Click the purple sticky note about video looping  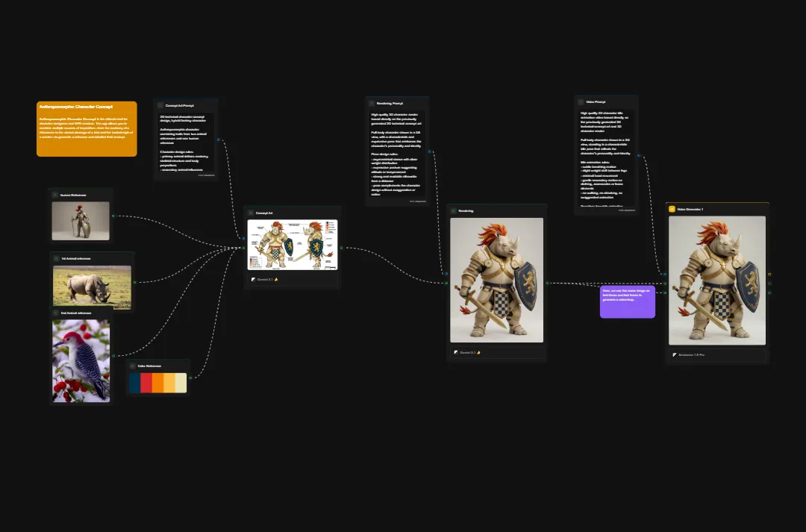[x=628, y=301]
